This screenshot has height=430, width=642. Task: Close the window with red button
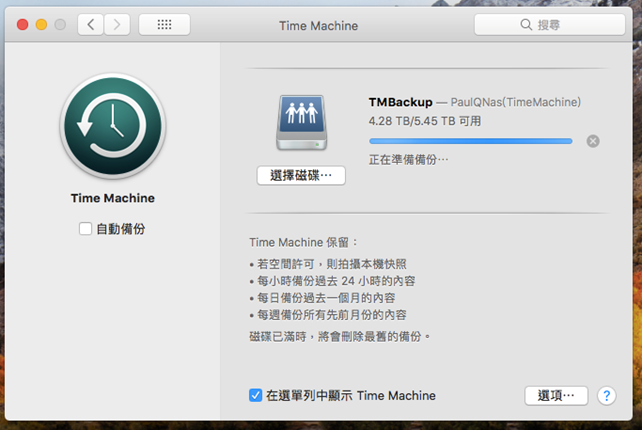[x=23, y=25]
